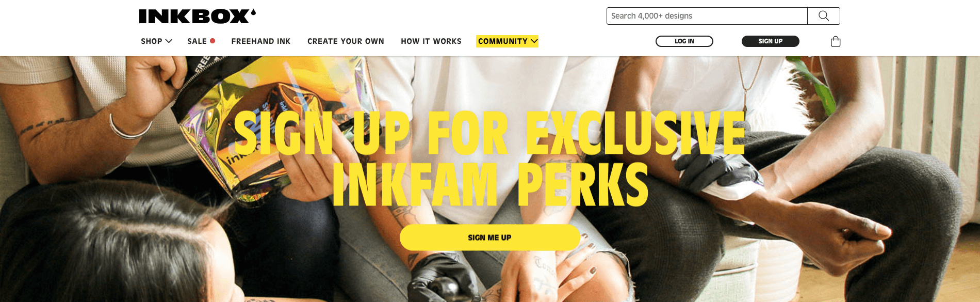Click the red dot beside Sale
980x302 pixels.
coord(213,41)
